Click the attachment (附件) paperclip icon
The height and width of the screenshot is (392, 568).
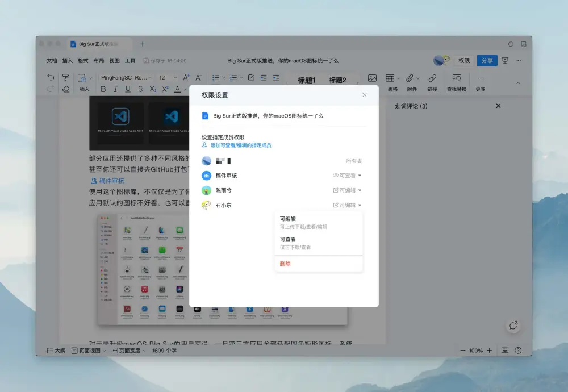[410, 78]
